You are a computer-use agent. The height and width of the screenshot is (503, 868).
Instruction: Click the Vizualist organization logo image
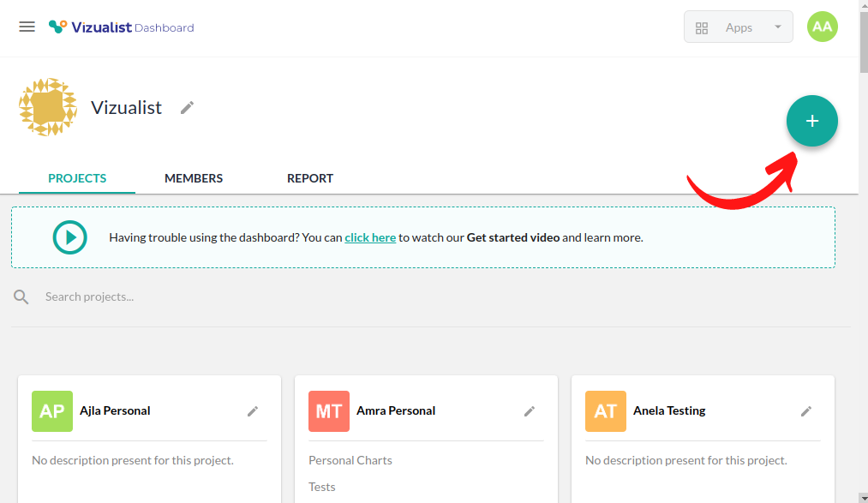pyautogui.click(x=48, y=107)
